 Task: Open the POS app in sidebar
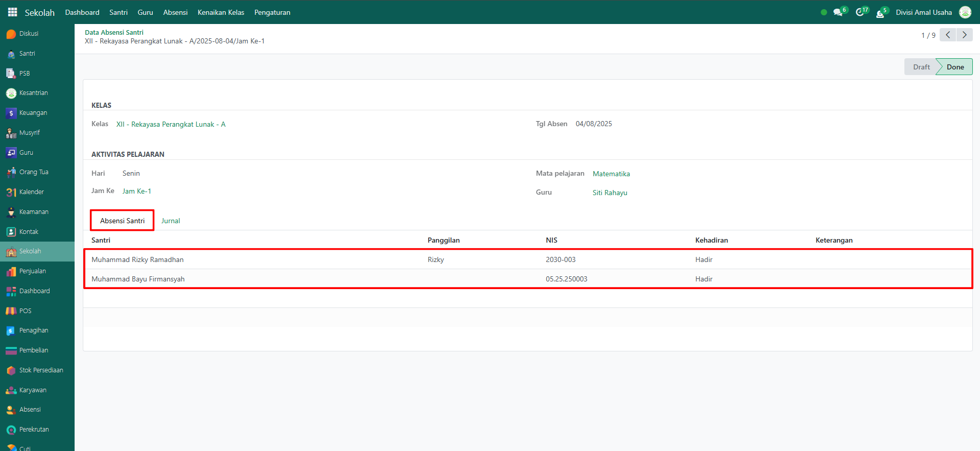[x=25, y=311]
